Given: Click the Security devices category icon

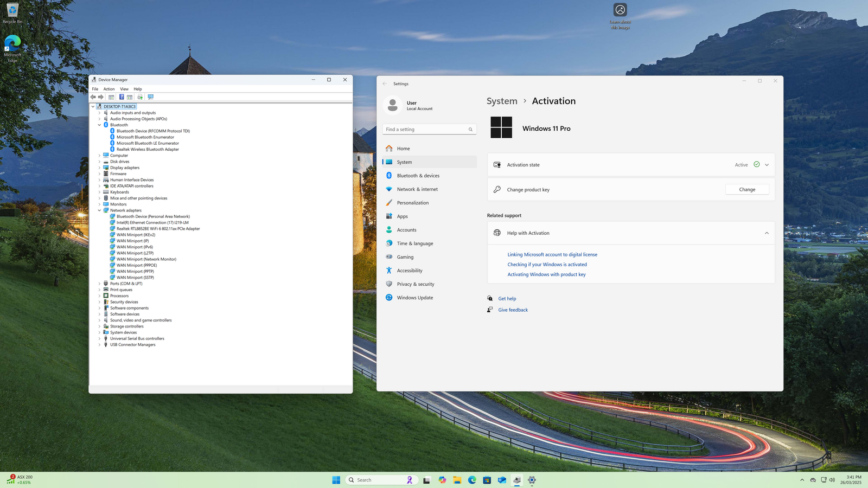Looking at the screenshot, I should [x=106, y=302].
